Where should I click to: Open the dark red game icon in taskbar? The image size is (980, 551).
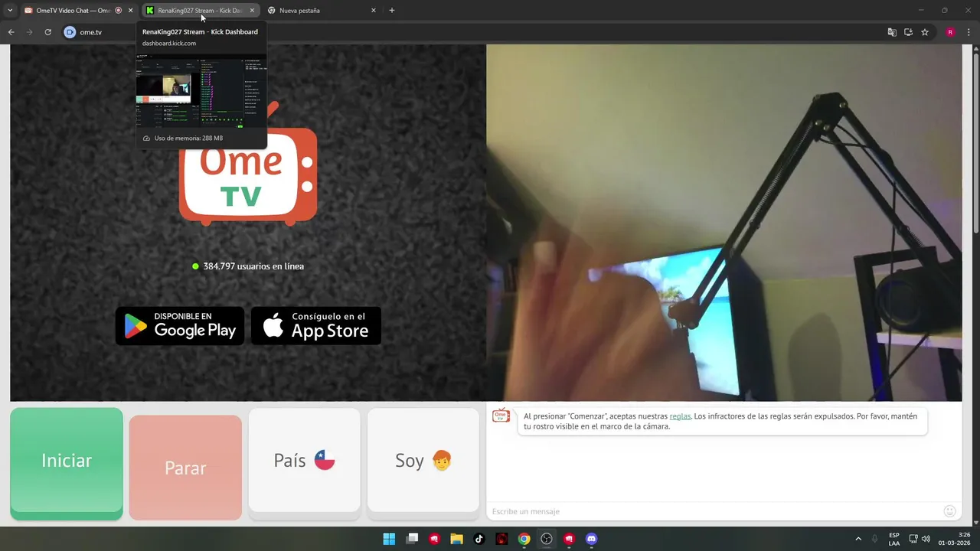501,539
